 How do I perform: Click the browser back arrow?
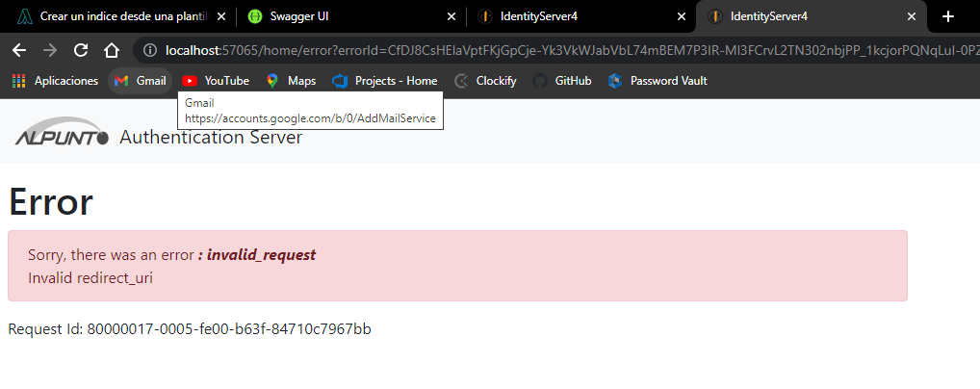[20, 50]
